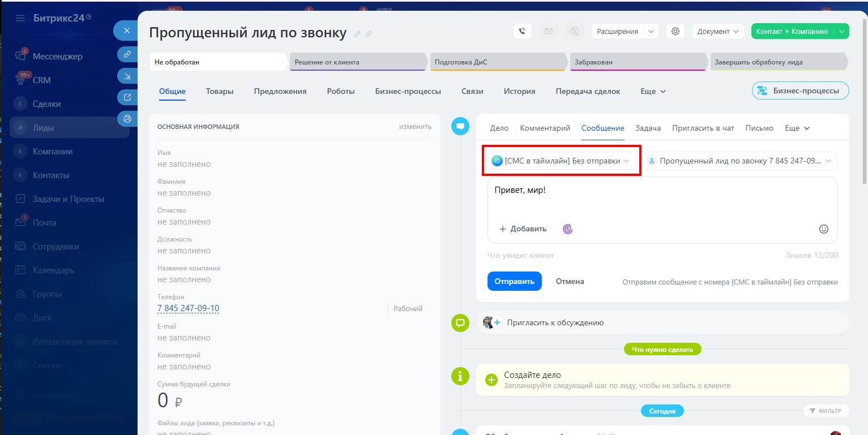Expand the recipient phone dropdown
Image resolution: width=868 pixels, height=435 pixels.
(739, 161)
